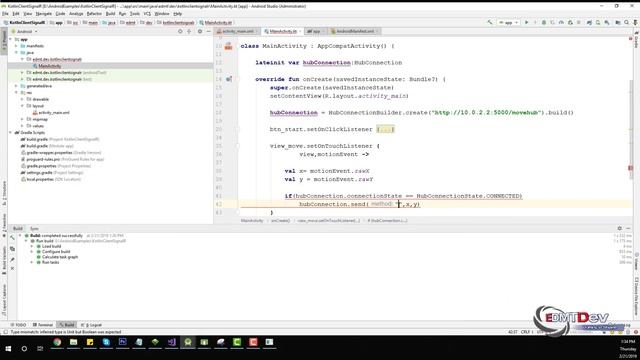The image size is (640, 360).
Task: Click the scroll-from-source target icon in Project panel
Action: (x=180, y=31)
